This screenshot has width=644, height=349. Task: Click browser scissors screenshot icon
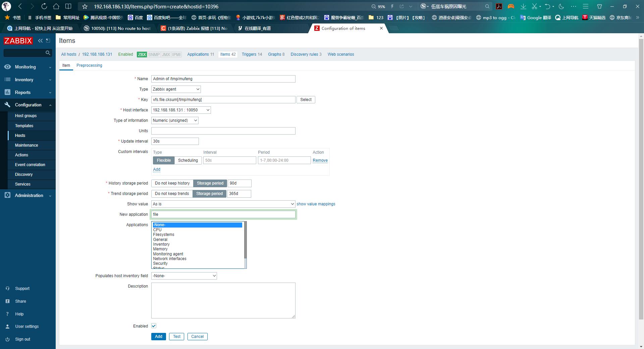click(534, 6)
